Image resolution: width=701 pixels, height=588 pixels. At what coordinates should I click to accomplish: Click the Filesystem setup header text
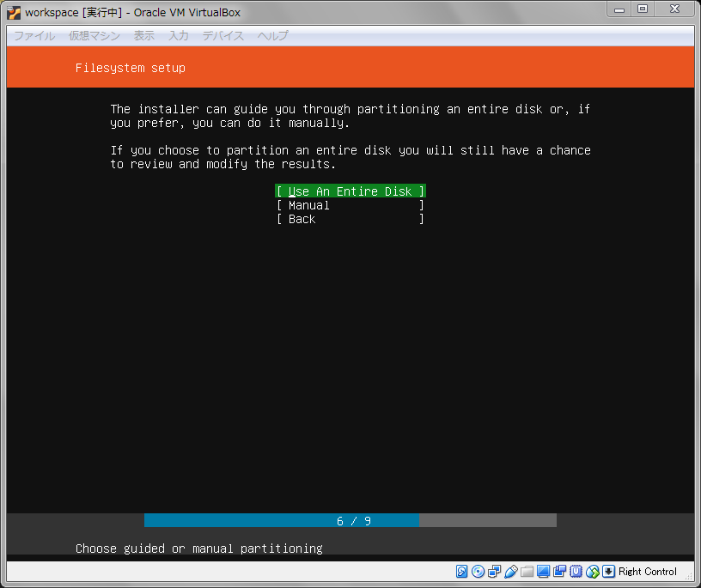[130, 68]
